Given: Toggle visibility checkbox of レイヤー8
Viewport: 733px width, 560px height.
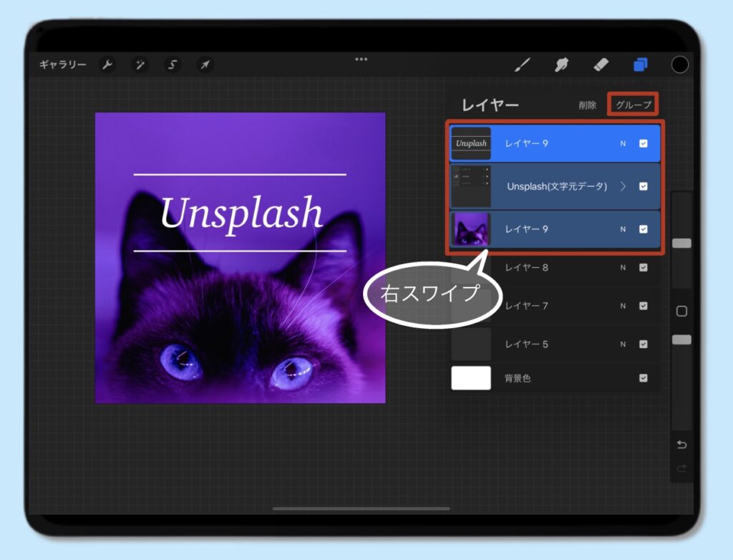Looking at the screenshot, I should [x=644, y=268].
